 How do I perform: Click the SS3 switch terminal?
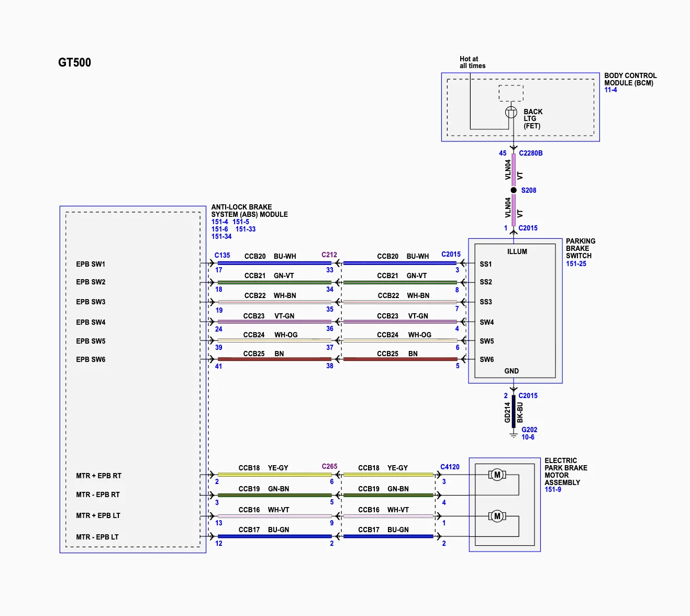(x=486, y=302)
